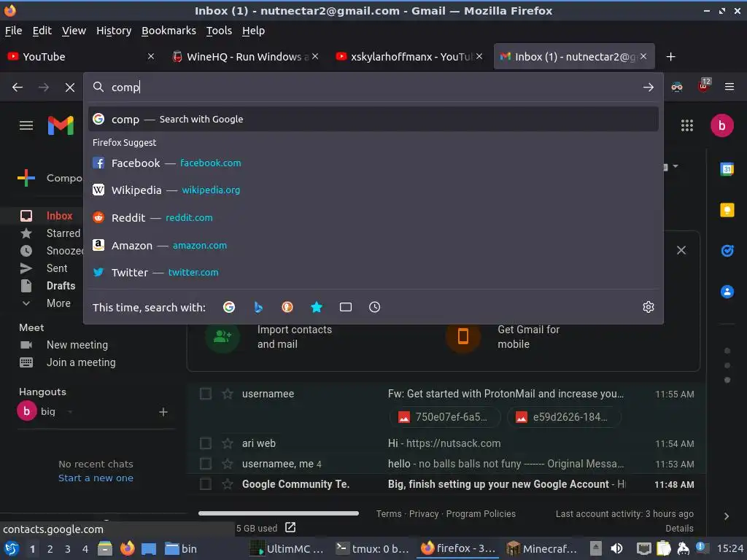Select checkbox for usernamee, me thread
This screenshot has width=747, height=560.
pos(205,464)
